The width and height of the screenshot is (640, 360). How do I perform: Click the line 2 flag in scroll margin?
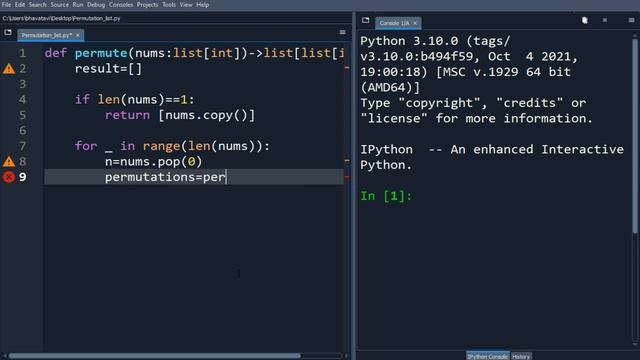click(x=347, y=68)
